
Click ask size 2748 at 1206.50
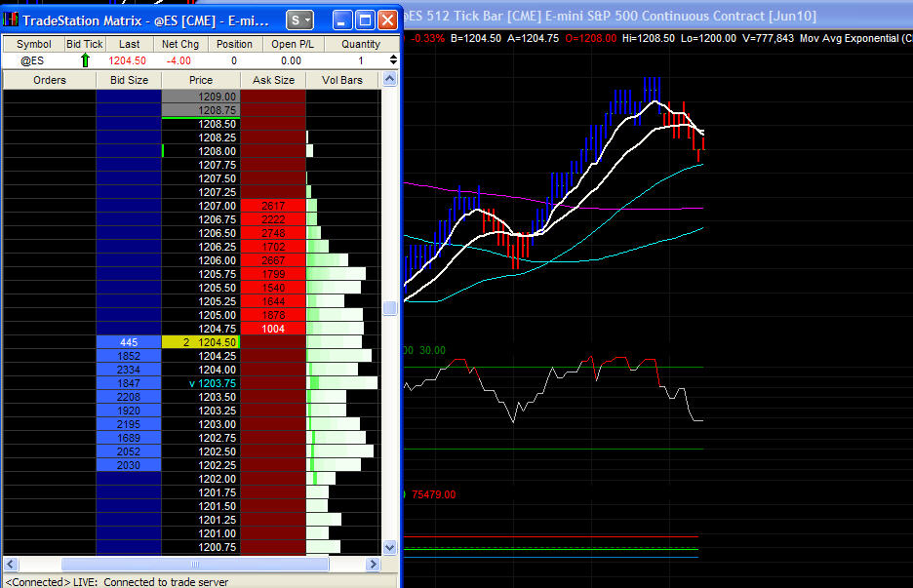coord(273,233)
